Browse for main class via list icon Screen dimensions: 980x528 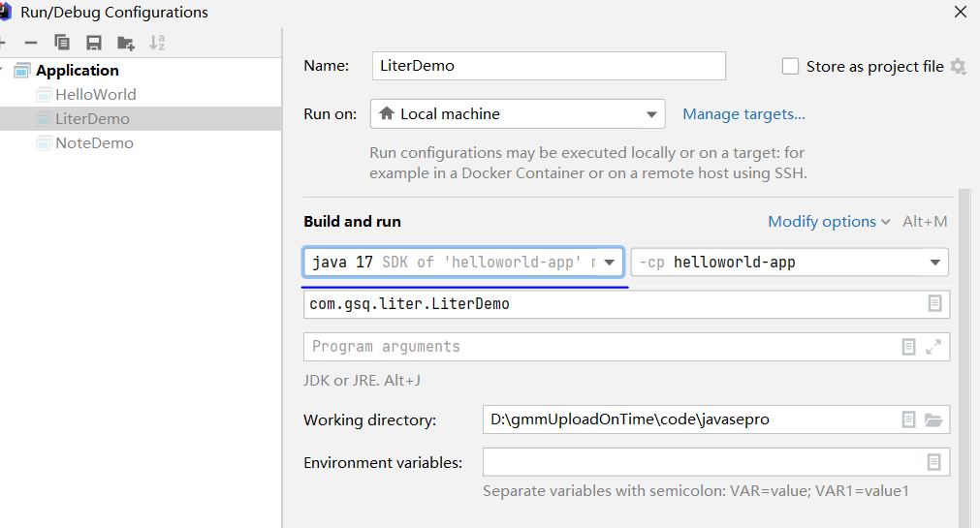point(934,303)
